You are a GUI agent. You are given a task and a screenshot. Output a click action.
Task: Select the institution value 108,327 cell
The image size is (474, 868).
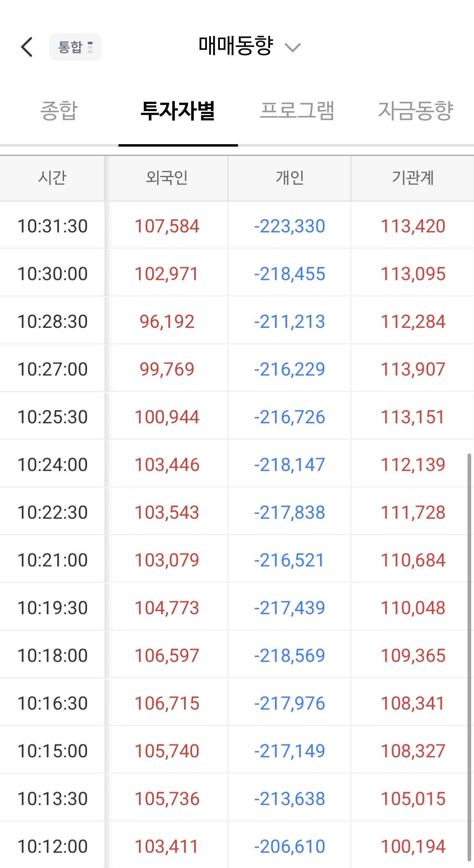tap(413, 751)
